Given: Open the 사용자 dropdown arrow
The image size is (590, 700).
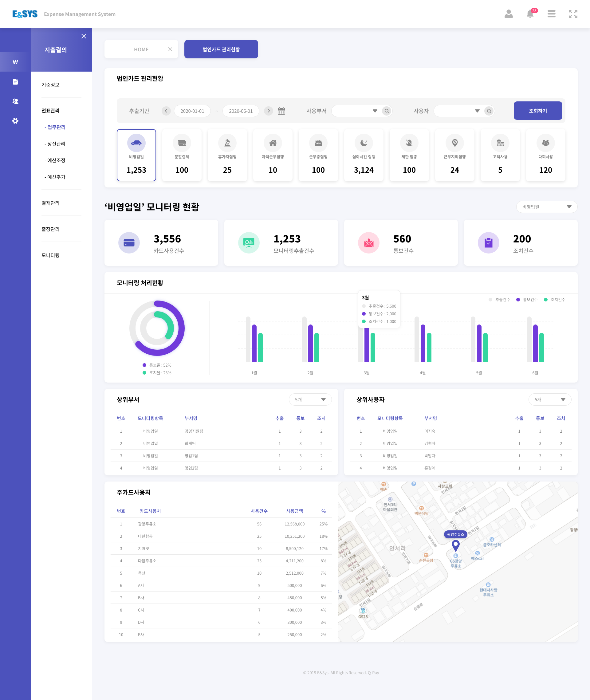Looking at the screenshot, I should 477,111.
